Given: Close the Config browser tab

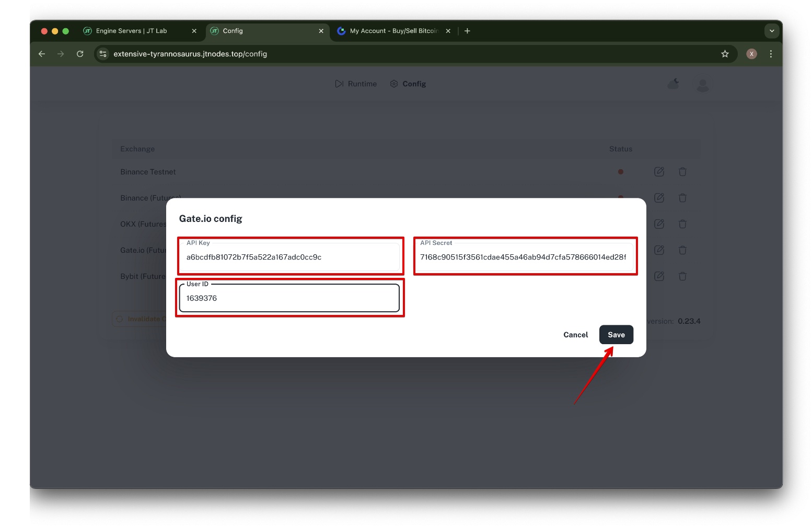Looking at the screenshot, I should pyautogui.click(x=321, y=31).
